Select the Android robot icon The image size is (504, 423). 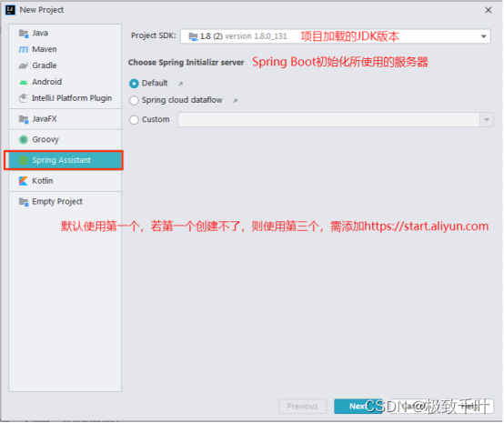point(23,82)
